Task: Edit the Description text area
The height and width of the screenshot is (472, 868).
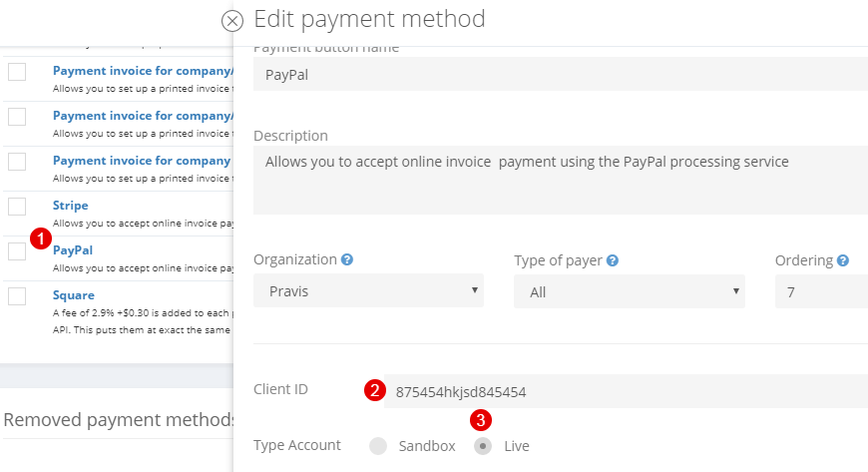Action: (561, 181)
